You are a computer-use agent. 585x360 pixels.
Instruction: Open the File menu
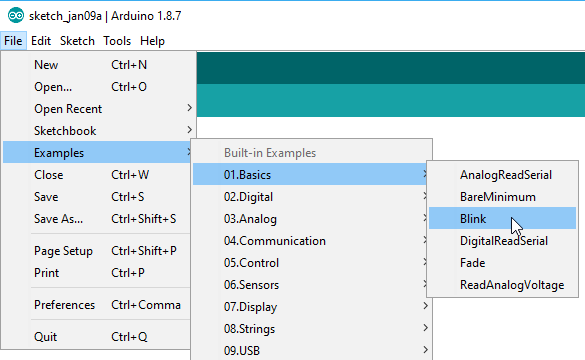pyautogui.click(x=13, y=41)
